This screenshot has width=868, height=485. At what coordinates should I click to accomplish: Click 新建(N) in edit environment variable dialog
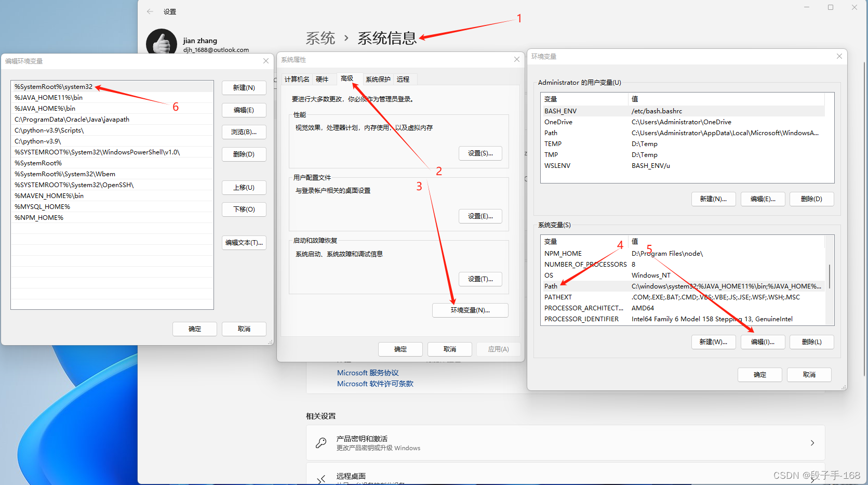coord(244,88)
